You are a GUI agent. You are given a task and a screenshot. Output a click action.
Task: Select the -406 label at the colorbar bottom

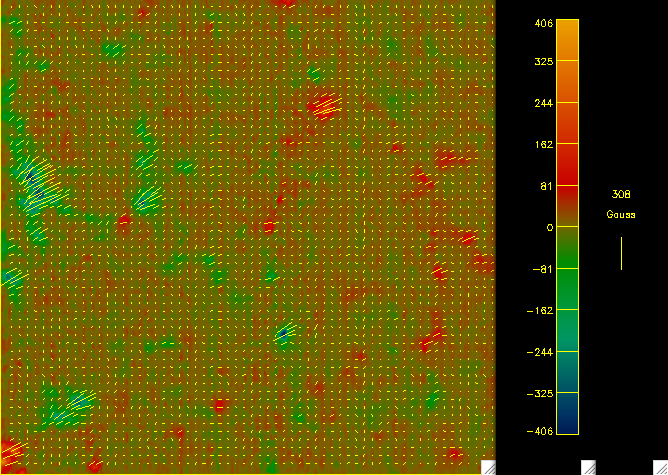[x=540, y=431]
